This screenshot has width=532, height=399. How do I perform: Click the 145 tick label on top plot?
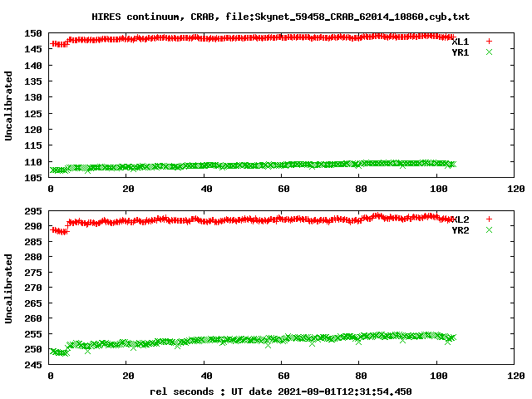(x=33, y=49)
